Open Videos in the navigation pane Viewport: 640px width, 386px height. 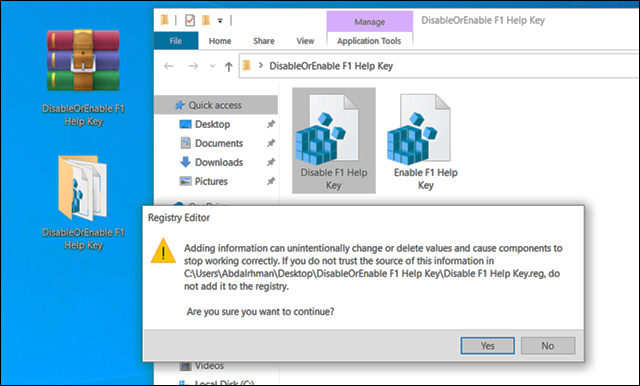point(209,366)
